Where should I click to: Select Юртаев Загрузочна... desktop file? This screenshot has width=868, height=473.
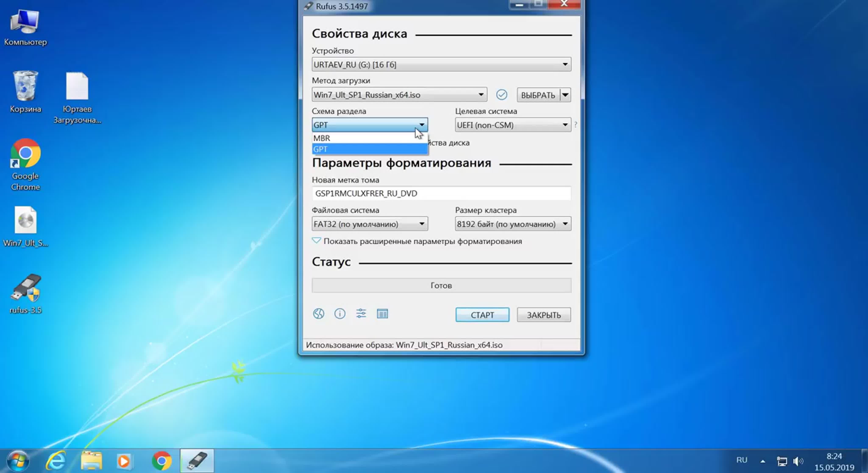77,98
